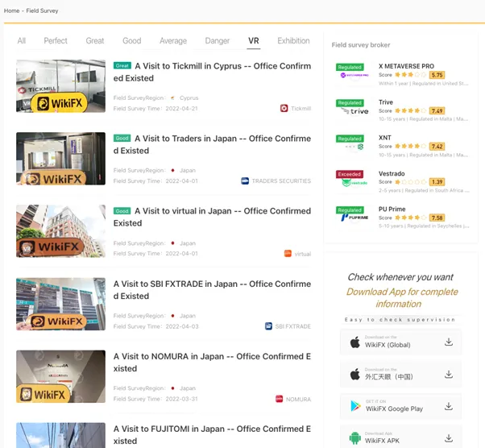Viewport: 485px width, 448px height.
Task: Click the 7.42 score badge
Action: click(437, 147)
